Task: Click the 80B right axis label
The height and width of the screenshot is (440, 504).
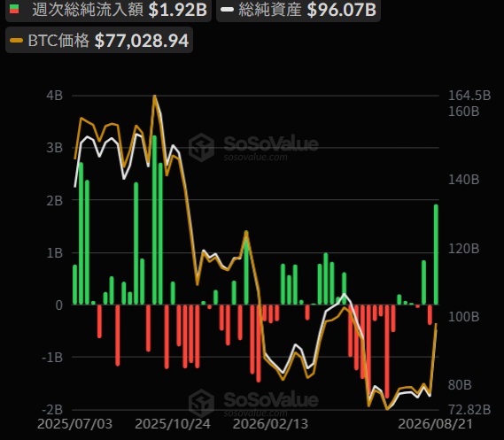Action: [x=460, y=385]
